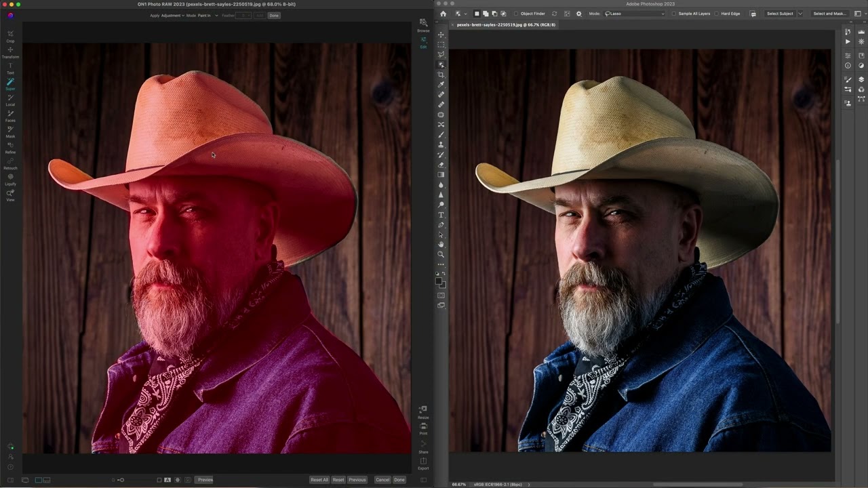Click Photoshop's Home icon

click(443, 14)
